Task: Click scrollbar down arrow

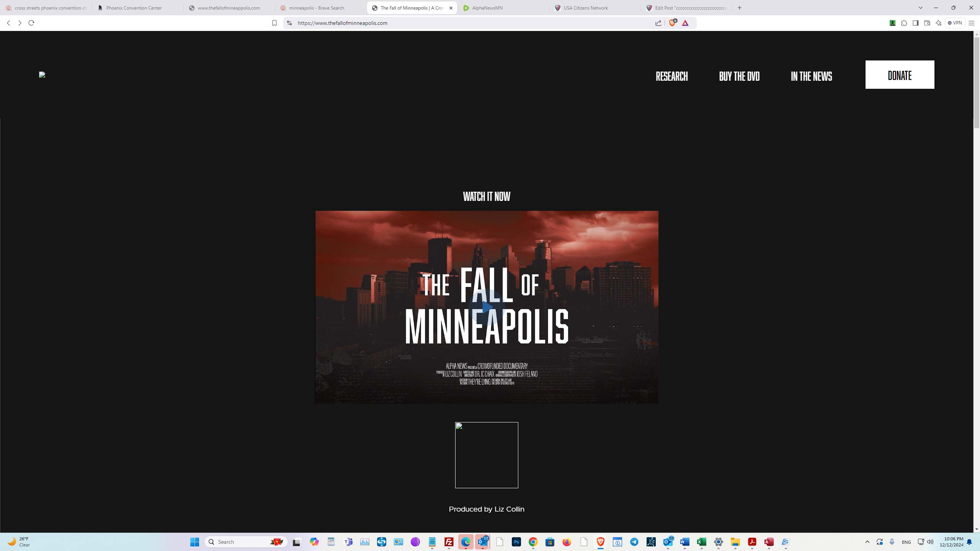Action: point(977,529)
